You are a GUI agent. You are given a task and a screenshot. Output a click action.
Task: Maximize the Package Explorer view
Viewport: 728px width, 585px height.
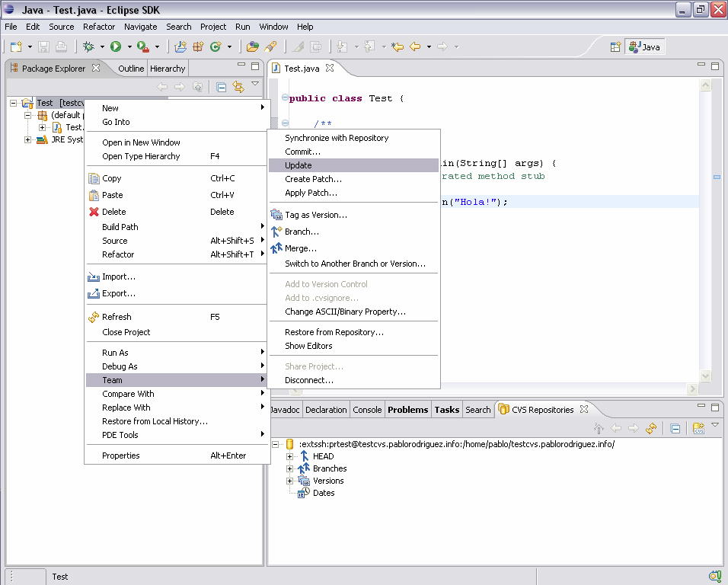[255, 66]
